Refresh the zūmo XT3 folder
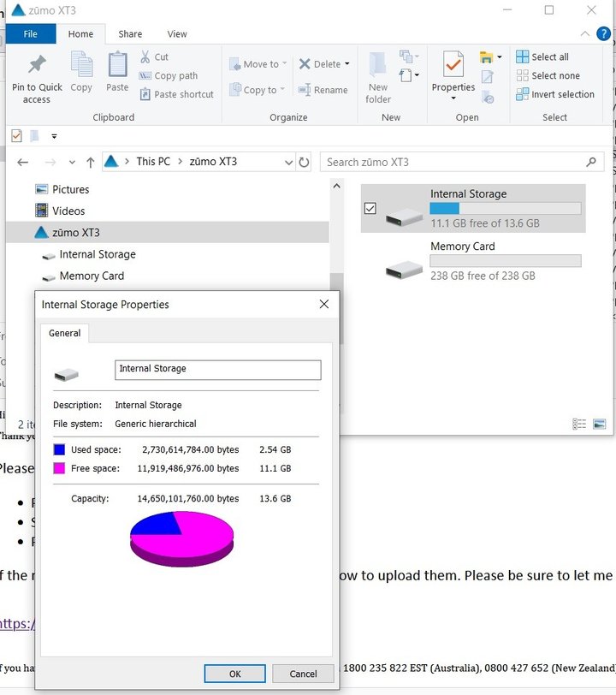The height and width of the screenshot is (695, 616). pos(304,163)
